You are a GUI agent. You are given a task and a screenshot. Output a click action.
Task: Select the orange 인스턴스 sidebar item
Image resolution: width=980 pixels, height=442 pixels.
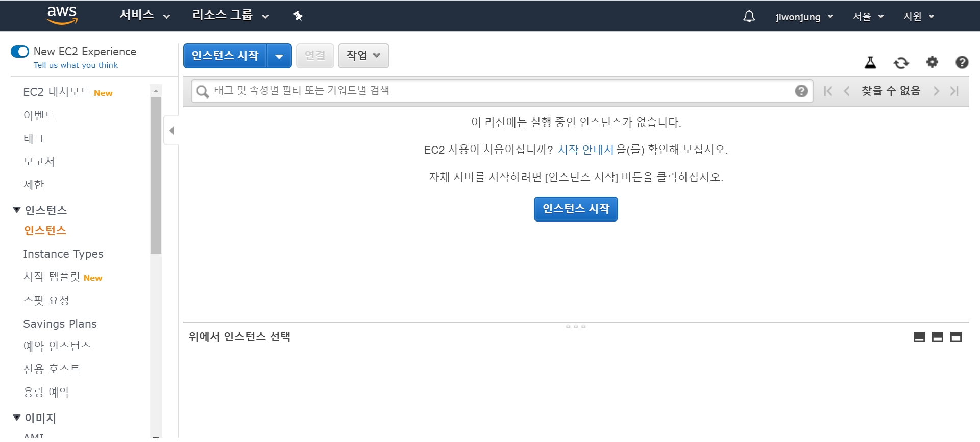[x=45, y=231]
